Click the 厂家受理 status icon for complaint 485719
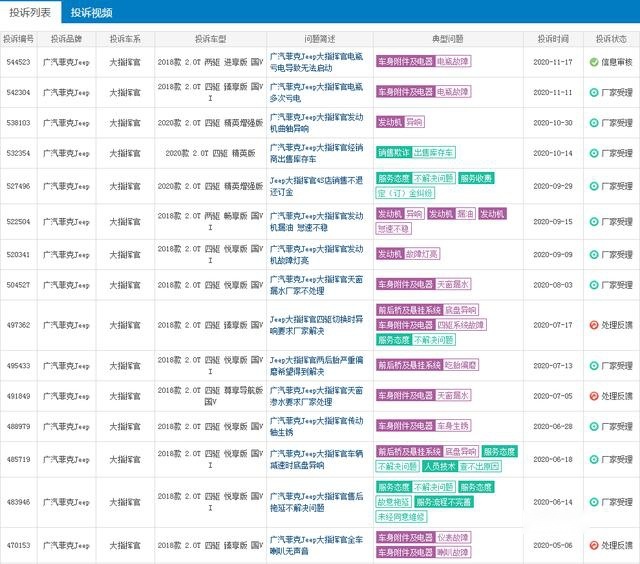This screenshot has width=640, height=564. click(x=594, y=460)
